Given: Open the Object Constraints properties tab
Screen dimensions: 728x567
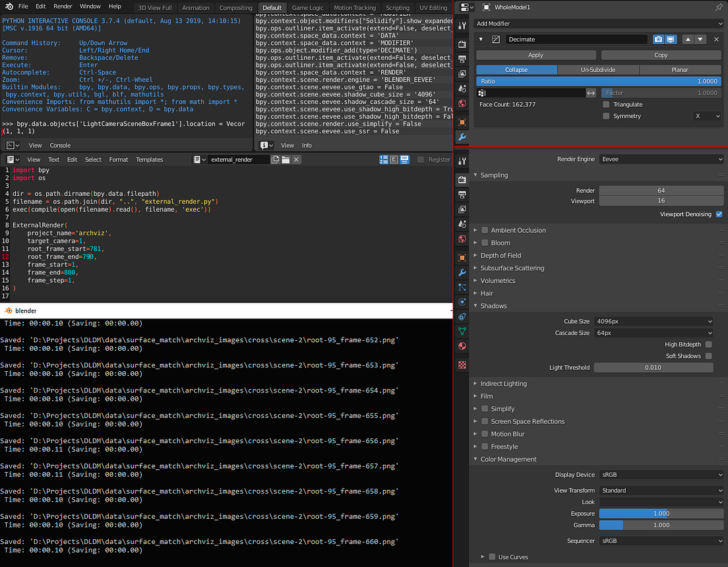Looking at the screenshot, I should [462, 317].
